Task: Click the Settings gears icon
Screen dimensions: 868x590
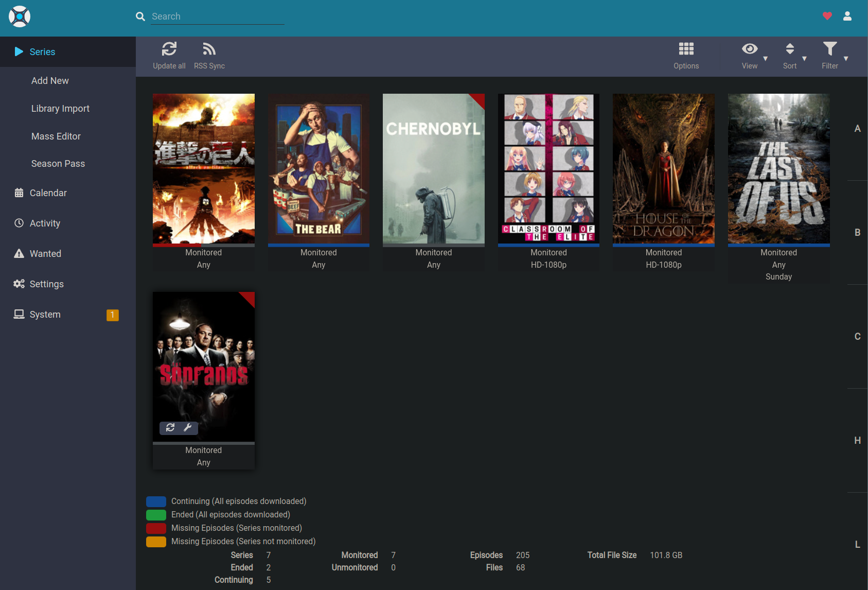Action: point(19,284)
